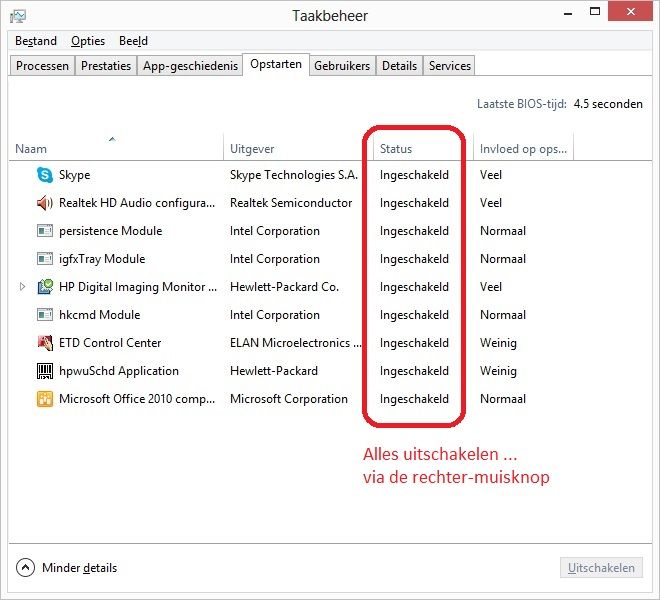Click the Uitschakelen button
This screenshot has width=660, height=600.
point(601,568)
